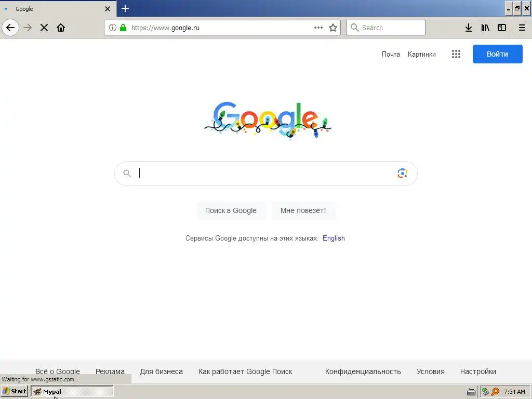Open the Windows Start menu
532x399 pixels.
pyautogui.click(x=14, y=391)
